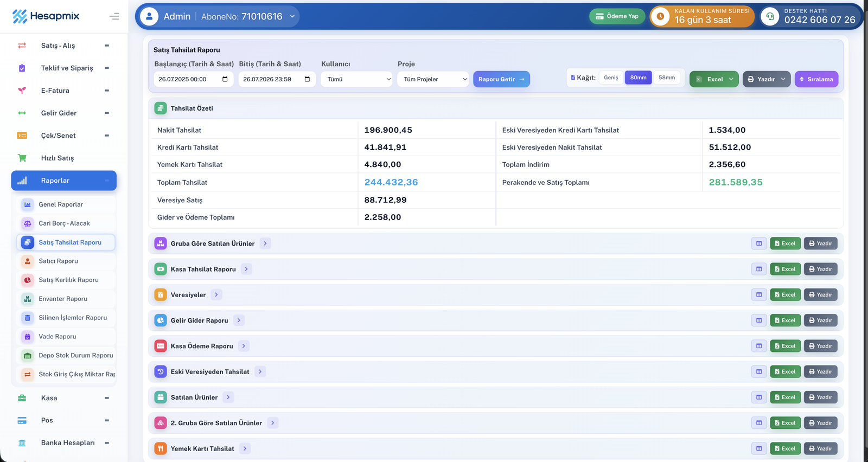Open calendar picker in Bitiş date field
868x462 pixels.
click(308, 79)
